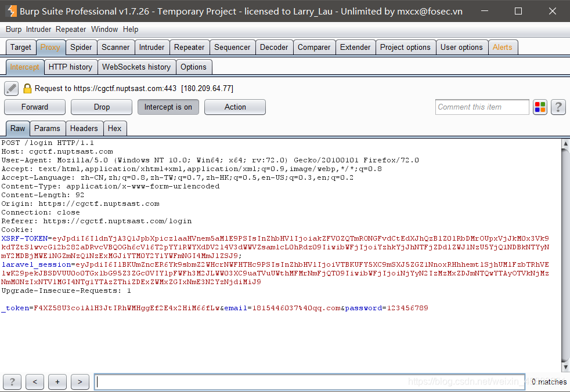Click the padlock HTTPS icon
Viewport: 570px width, 392px height.
coord(27,88)
